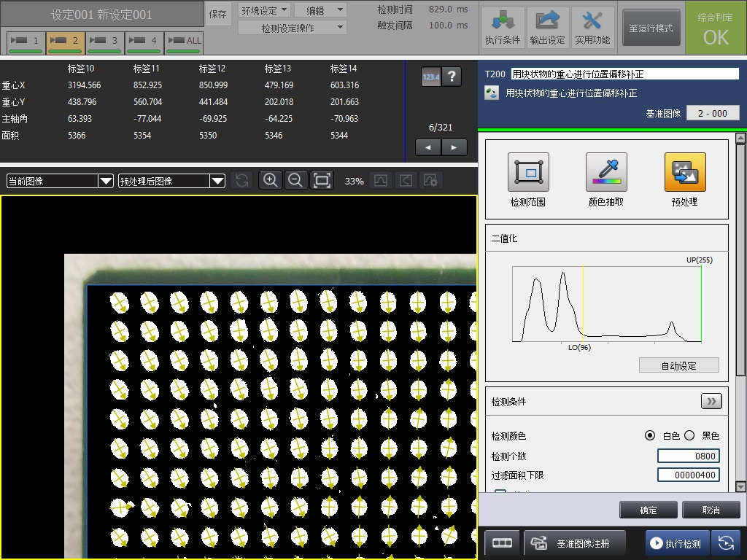The width and height of the screenshot is (747, 560).
Task: Open the 输出设定 output settings icon
Action: pyautogui.click(x=547, y=28)
